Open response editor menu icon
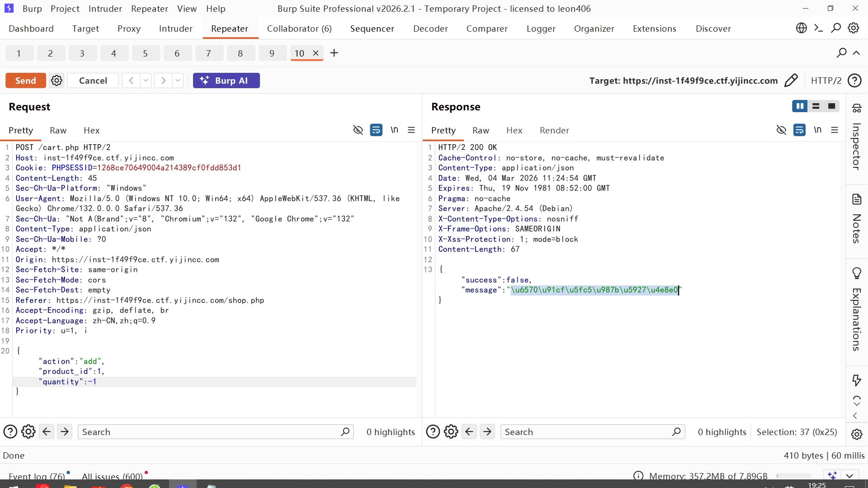This screenshot has width=868, height=488. tap(835, 130)
